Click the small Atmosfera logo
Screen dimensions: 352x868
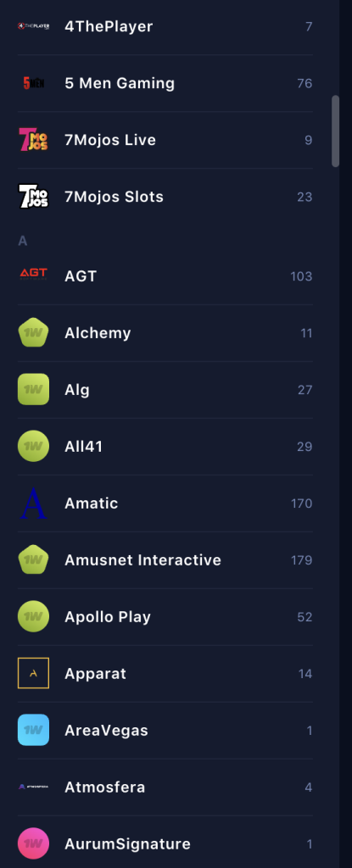[33, 787]
